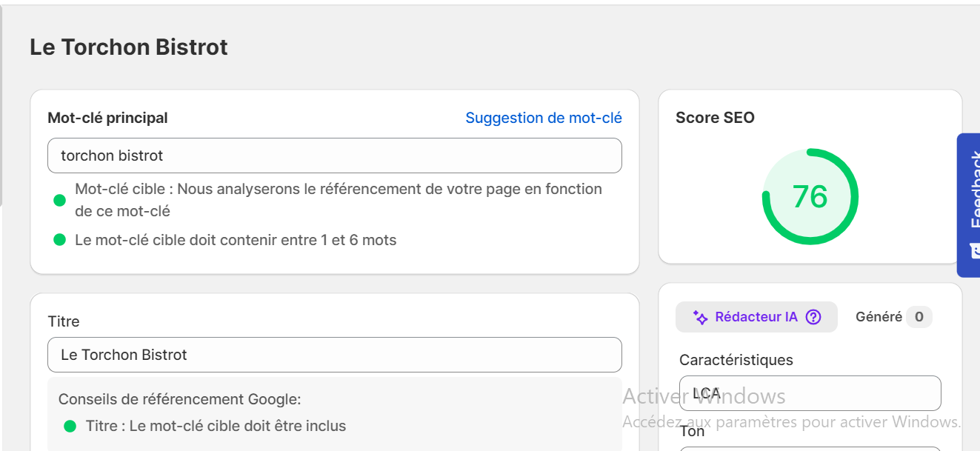Click the Caractéristiques input containing LCA

point(810,393)
